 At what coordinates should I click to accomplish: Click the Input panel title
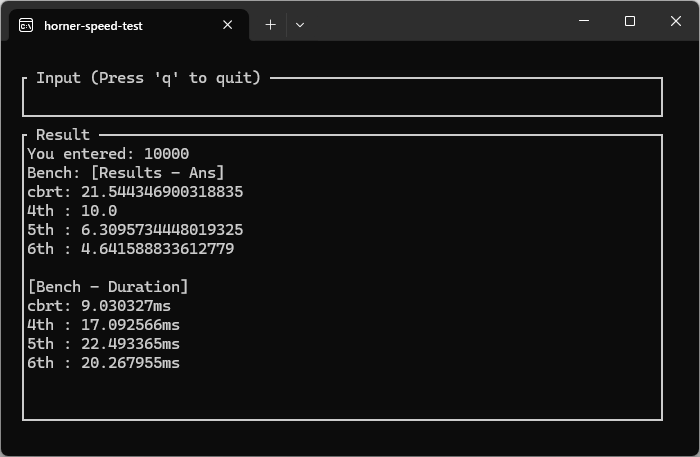[148, 78]
